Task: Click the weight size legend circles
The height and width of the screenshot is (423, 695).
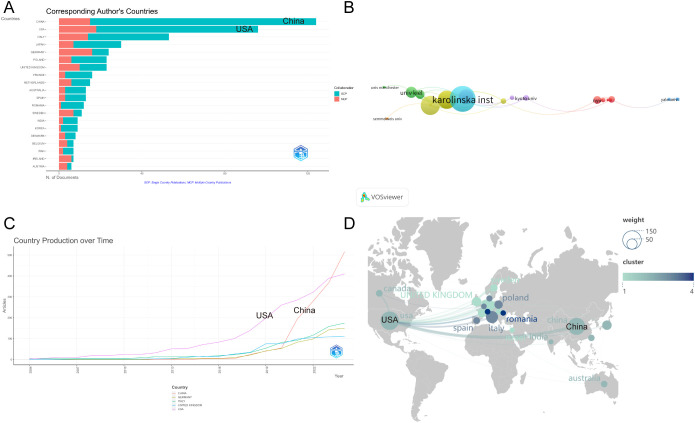Action: tap(632, 240)
